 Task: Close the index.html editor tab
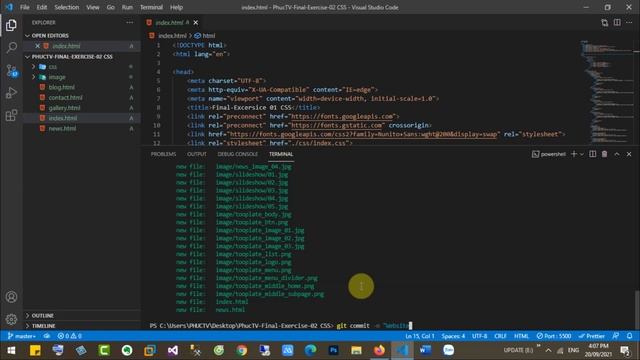196,22
